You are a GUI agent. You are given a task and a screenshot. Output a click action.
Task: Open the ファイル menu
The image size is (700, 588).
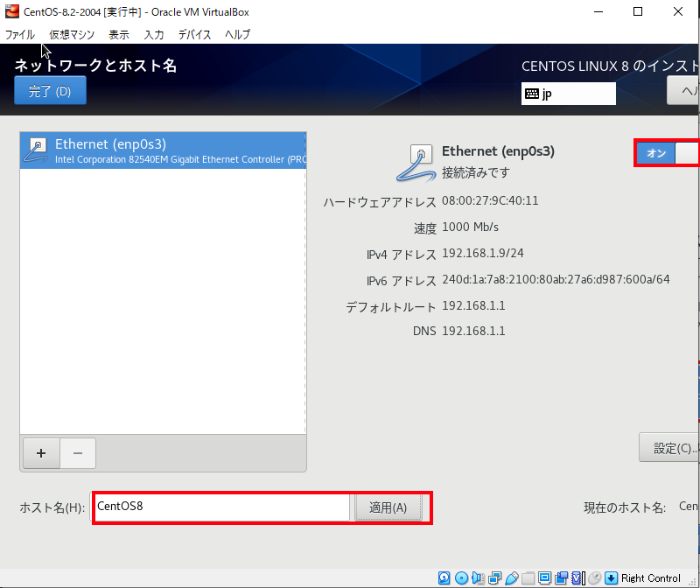point(19,34)
